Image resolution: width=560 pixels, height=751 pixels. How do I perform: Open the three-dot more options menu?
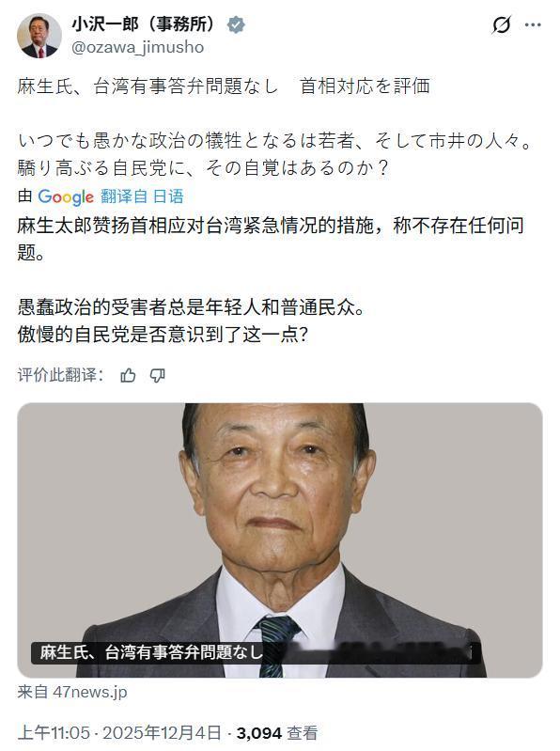click(x=533, y=24)
